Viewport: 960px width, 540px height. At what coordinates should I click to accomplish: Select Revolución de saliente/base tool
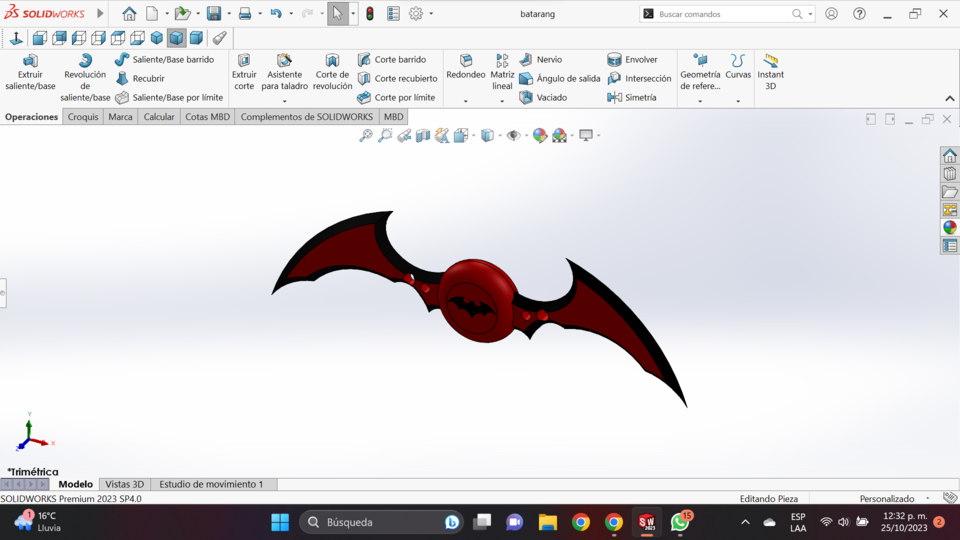coord(85,77)
